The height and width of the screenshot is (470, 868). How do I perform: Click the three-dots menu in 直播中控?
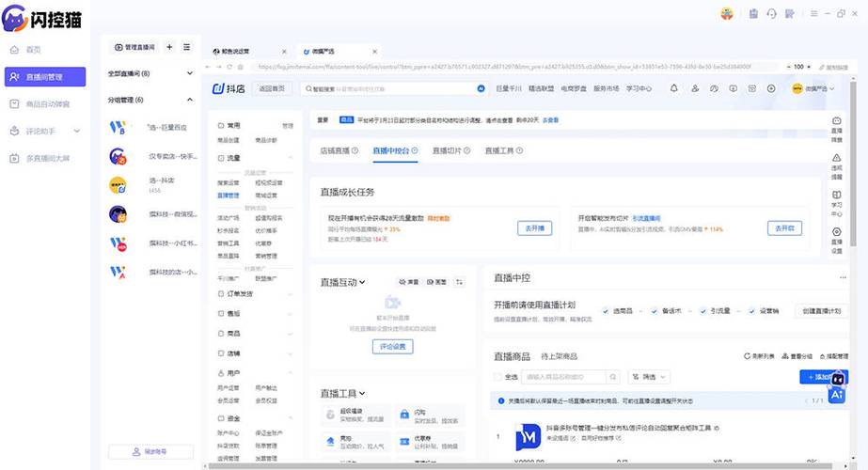(843, 277)
